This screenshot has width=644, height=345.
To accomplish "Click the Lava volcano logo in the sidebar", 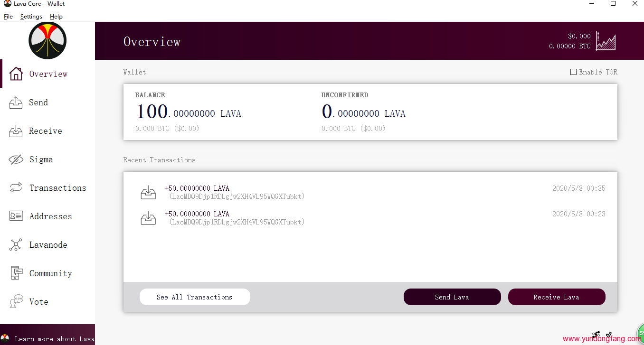I will (x=47, y=41).
